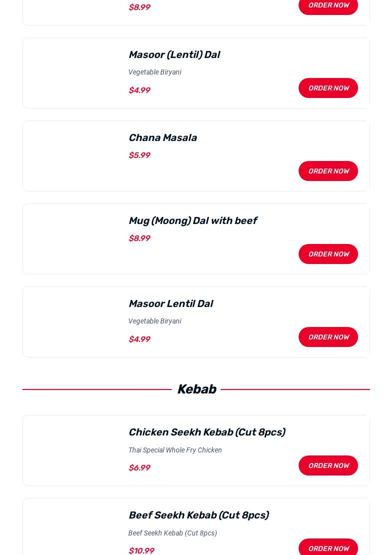
Task: Click Vegetable Biryani text under Masoor (Lentil) Dal
Action: tap(155, 72)
